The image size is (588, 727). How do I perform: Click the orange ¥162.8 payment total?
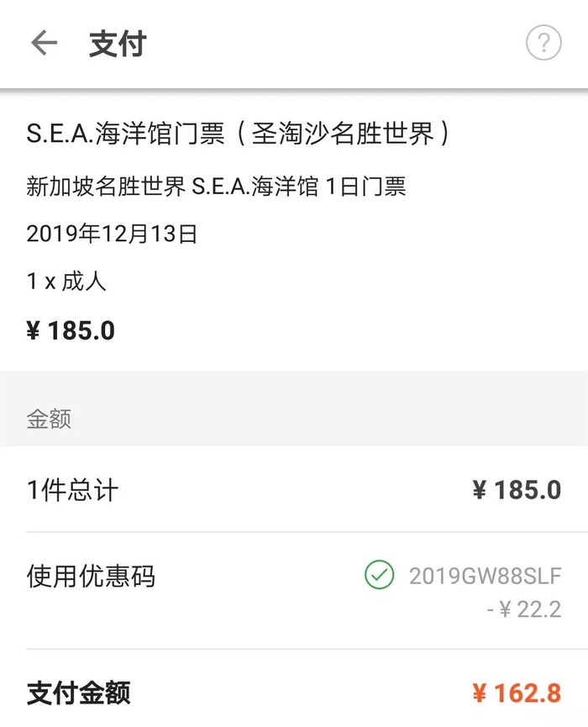[516, 693]
